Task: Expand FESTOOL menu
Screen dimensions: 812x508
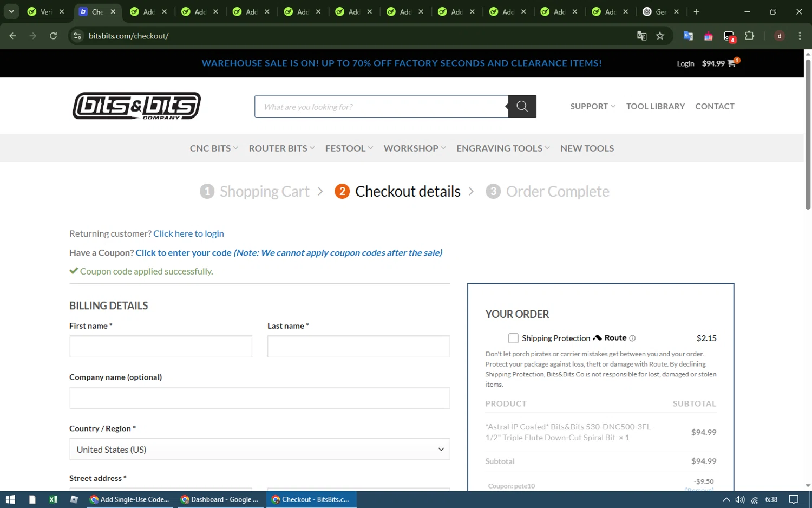Action: (349, 148)
